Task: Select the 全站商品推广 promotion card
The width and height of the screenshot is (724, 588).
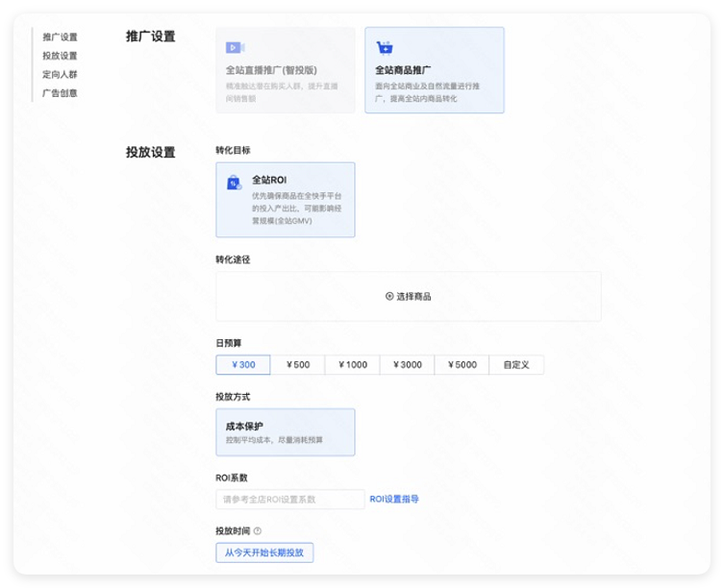Action: pyautogui.click(x=435, y=70)
